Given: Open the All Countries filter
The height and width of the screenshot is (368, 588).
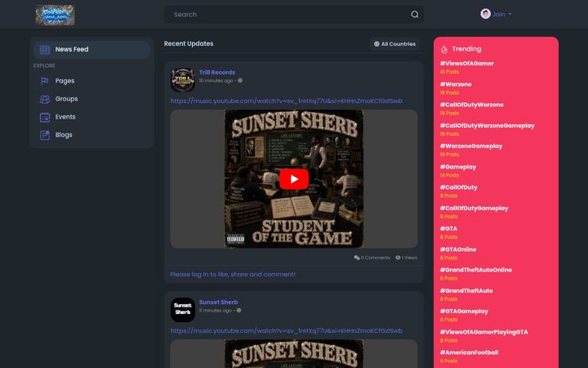Looking at the screenshot, I should click(x=394, y=44).
